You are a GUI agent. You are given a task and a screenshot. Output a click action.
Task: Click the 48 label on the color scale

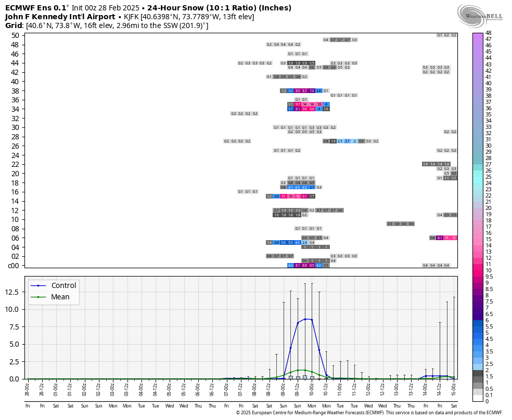pos(488,33)
